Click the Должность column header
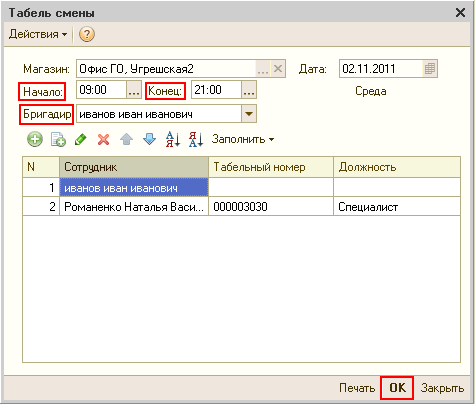Image resolution: width=475 pixels, height=404 pixels. (x=397, y=167)
